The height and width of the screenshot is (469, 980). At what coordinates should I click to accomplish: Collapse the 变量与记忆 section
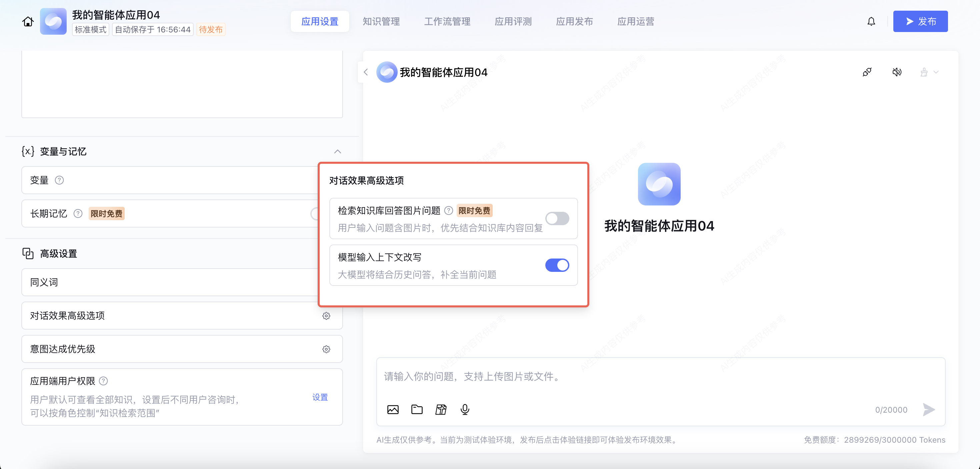[x=337, y=151]
